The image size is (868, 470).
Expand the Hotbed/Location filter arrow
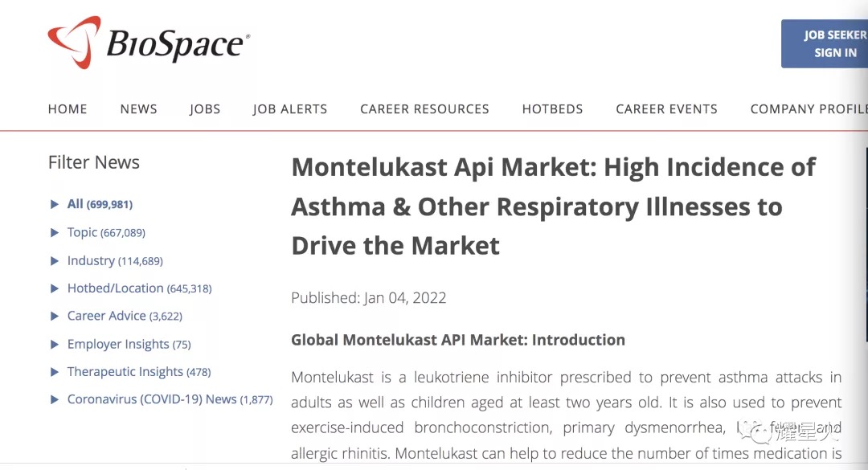[55, 288]
